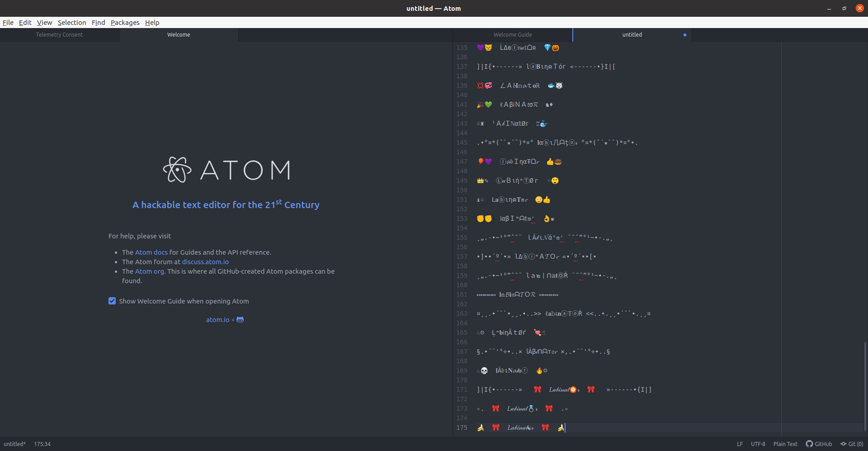
Task: Click line number 175 in gutter
Action: coord(462,427)
